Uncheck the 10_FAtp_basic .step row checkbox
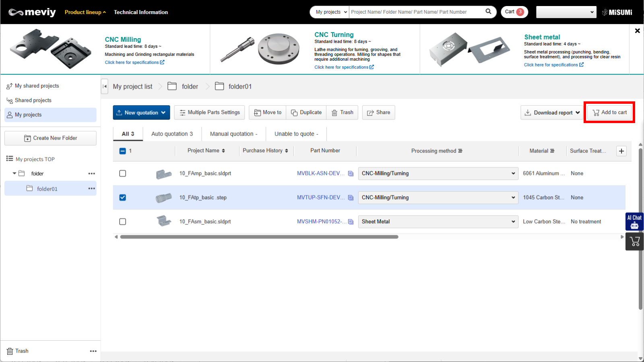This screenshot has width=644, height=362. click(123, 197)
